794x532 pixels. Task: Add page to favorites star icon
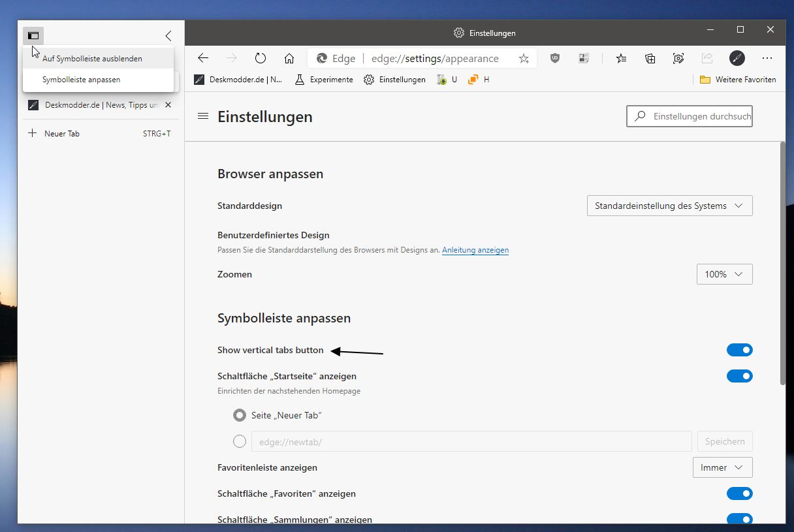(x=524, y=59)
